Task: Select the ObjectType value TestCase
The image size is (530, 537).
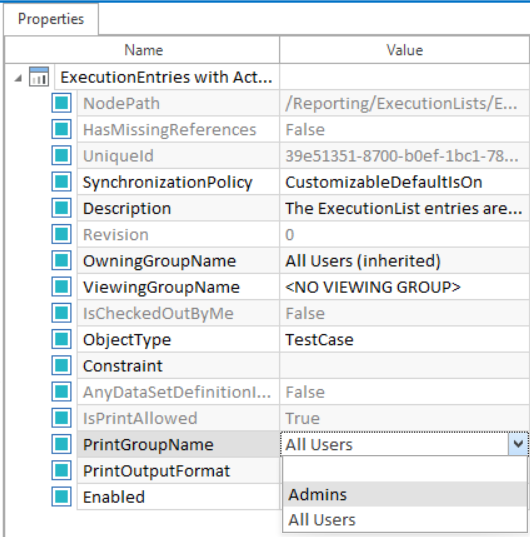Action: click(x=319, y=340)
